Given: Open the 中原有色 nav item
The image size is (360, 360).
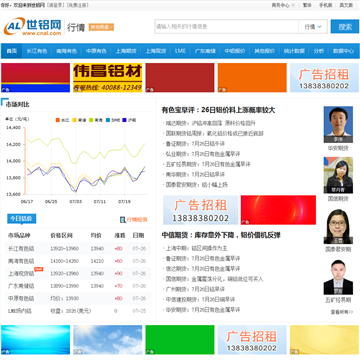Looking at the screenshot, I should pos(96,51).
